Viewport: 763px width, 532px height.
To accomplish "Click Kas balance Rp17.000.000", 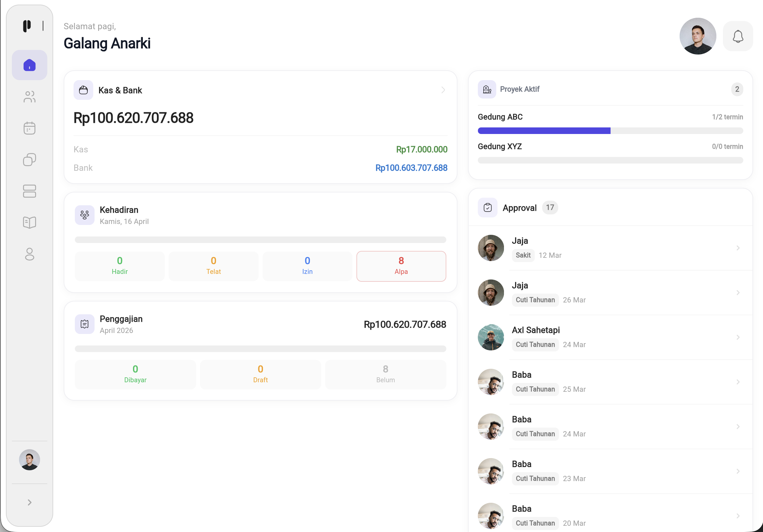I will pos(422,149).
